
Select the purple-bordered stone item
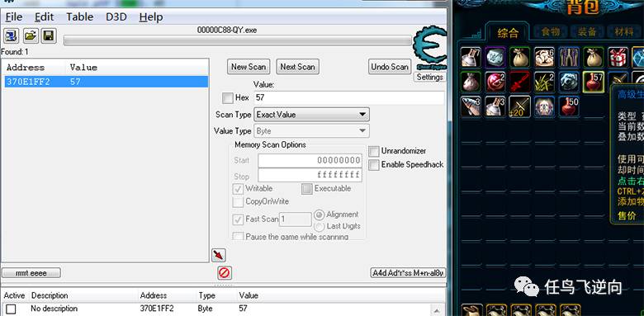(495, 58)
